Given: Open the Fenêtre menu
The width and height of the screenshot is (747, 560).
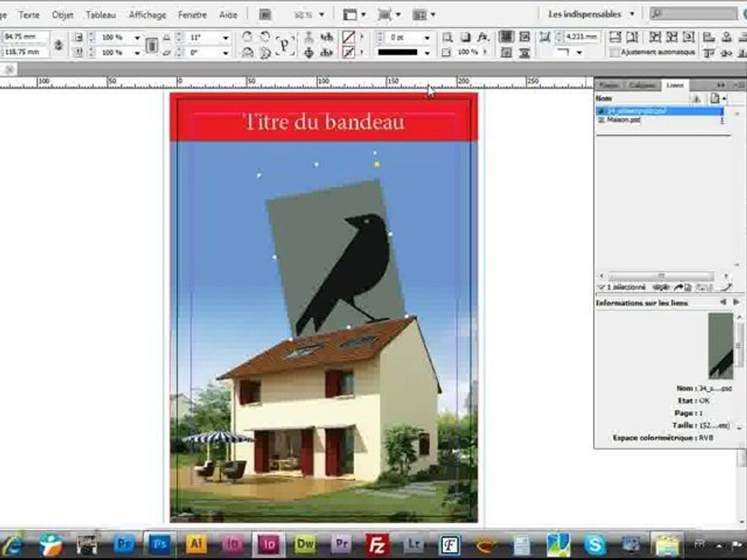Looking at the screenshot, I should coord(192,15).
